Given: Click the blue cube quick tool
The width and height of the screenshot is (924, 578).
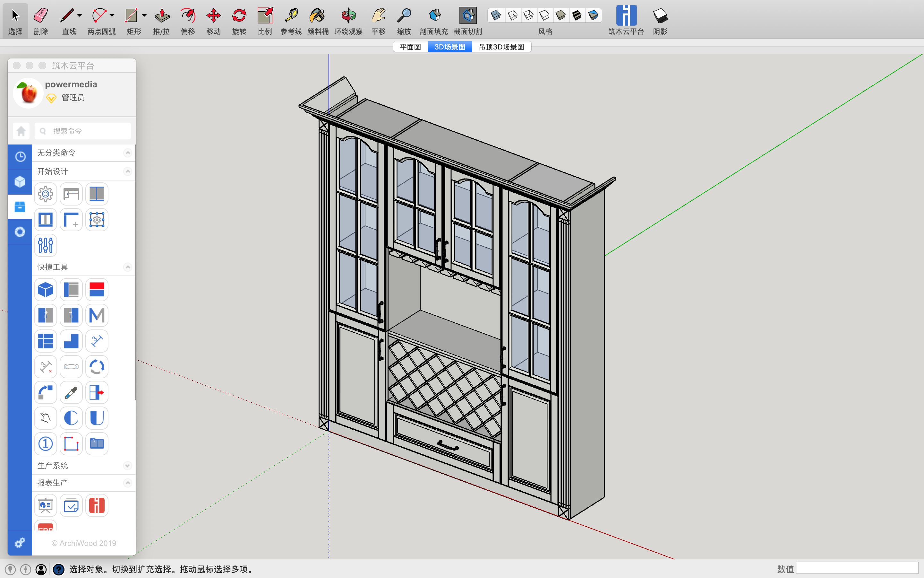Looking at the screenshot, I should click(x=46, y=289).
